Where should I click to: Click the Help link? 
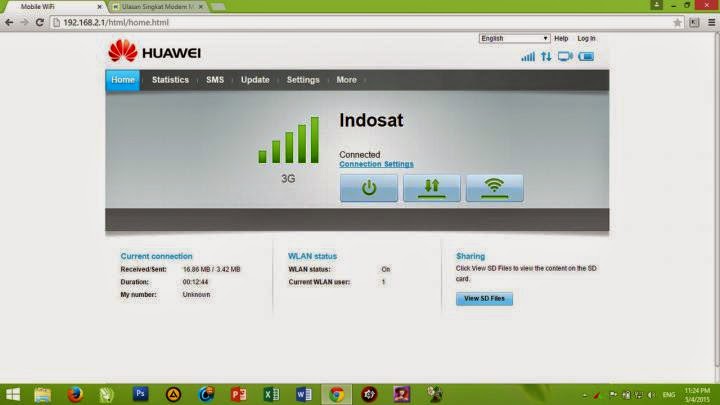(561, 39)
